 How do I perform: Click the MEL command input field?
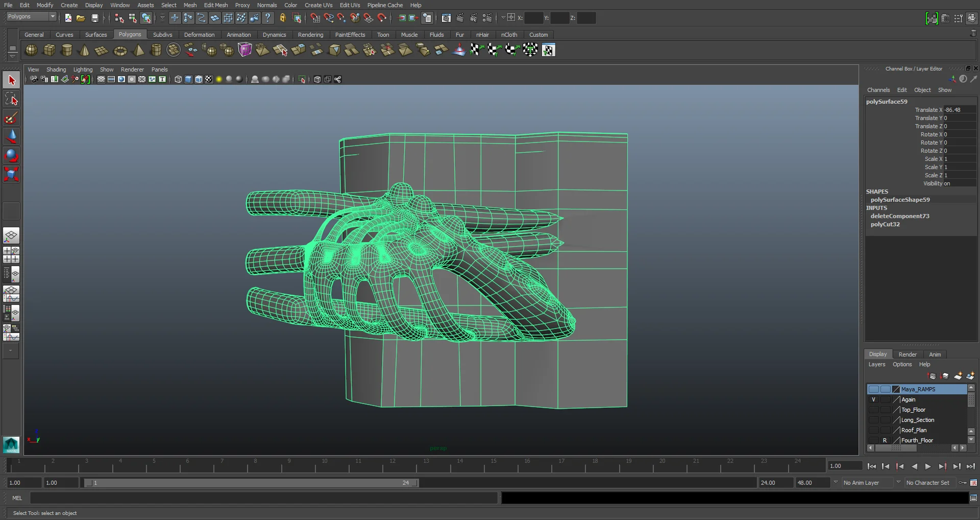pyautogui.click(x=263, y=498)
